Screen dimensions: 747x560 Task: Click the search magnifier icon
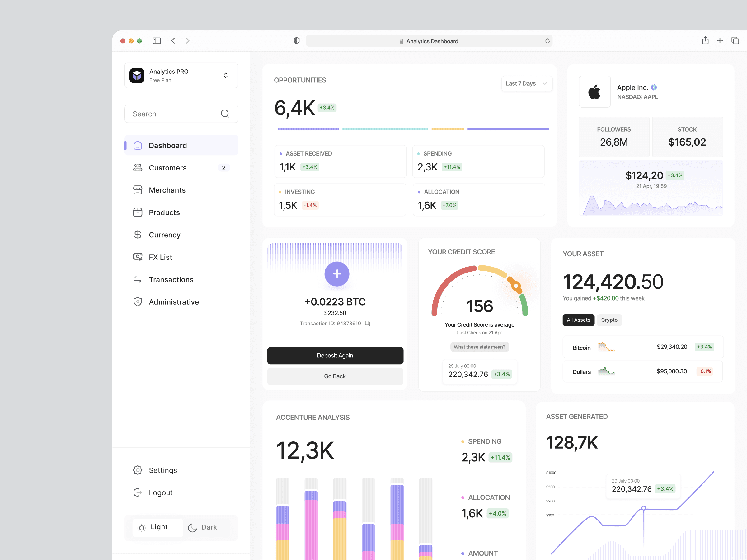click(225, 114)
